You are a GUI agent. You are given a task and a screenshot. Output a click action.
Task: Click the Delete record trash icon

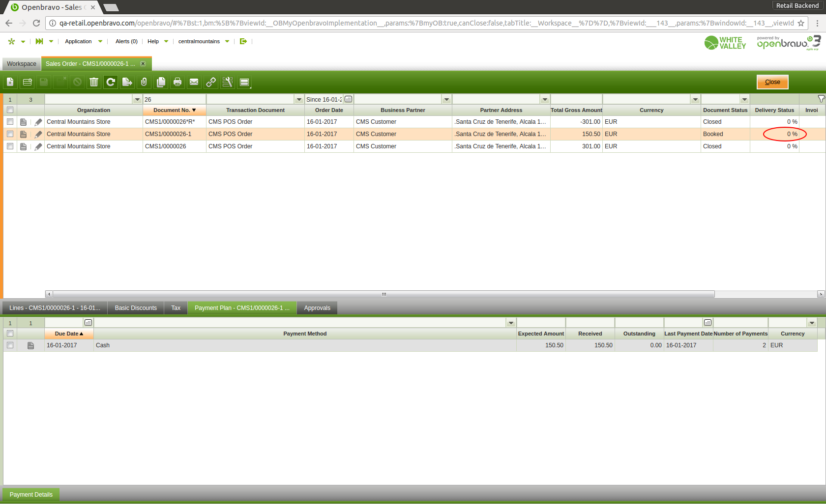94,82
